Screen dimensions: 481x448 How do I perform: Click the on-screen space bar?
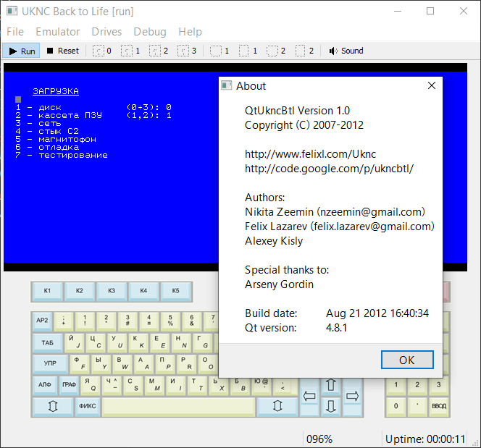[x=178, y=407]
